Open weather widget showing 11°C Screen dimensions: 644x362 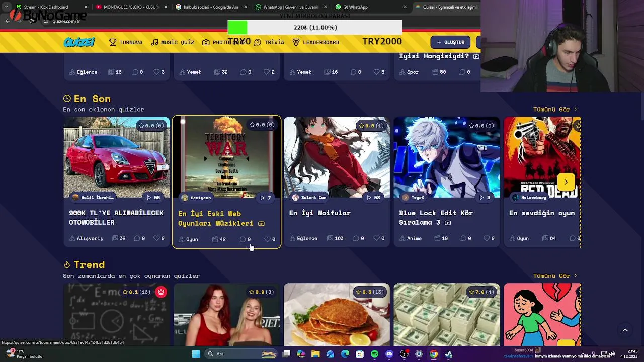(x=24, y=354)
